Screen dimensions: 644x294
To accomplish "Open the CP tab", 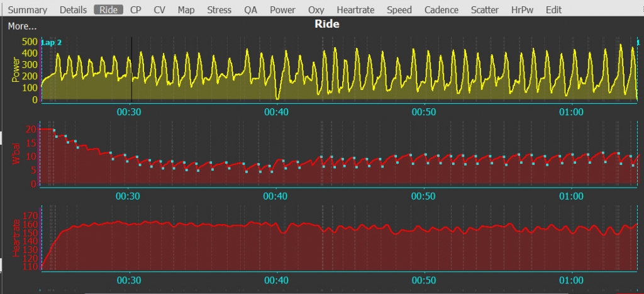I will point(136,10).
